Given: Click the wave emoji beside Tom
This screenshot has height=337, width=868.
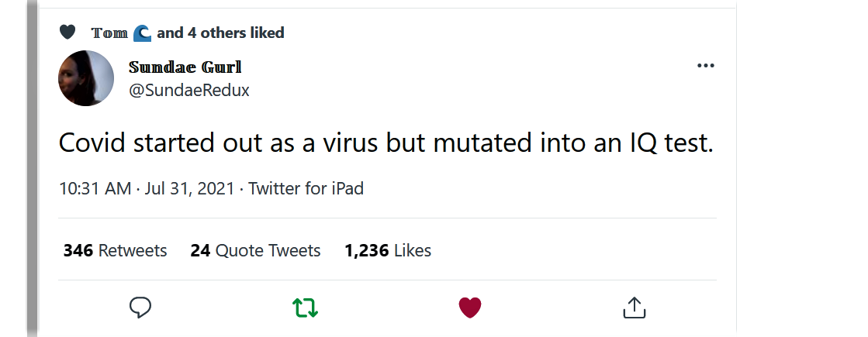Looking at the screenshot, I should pyautogui.click(x=142, y=33).
